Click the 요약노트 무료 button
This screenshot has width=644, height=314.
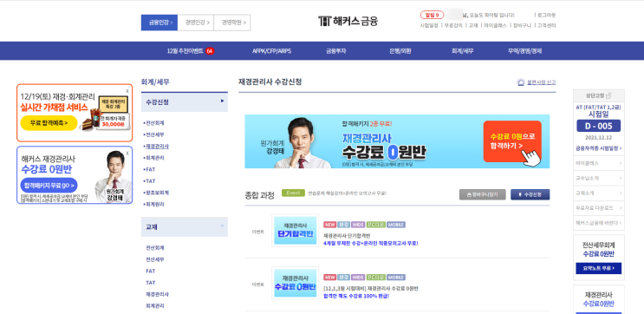coord(598,268)
